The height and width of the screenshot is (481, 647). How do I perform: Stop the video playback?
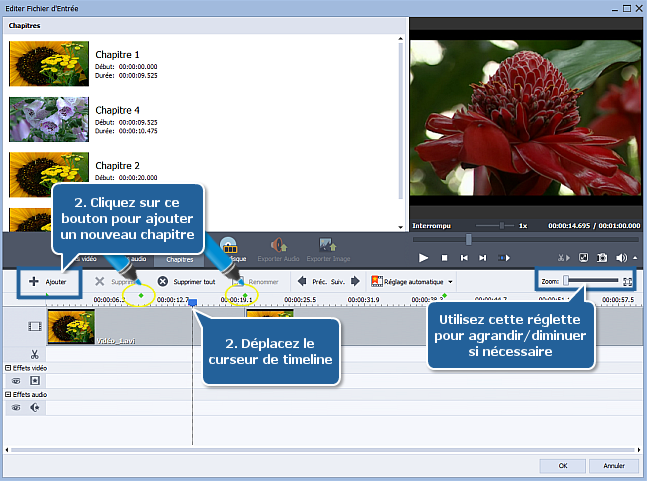(x=443, y=257)
